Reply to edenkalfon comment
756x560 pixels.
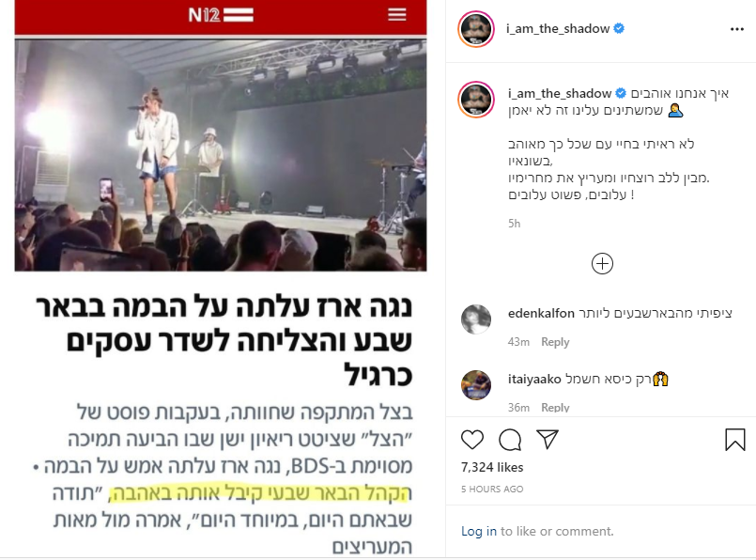[x=555, y=342]
